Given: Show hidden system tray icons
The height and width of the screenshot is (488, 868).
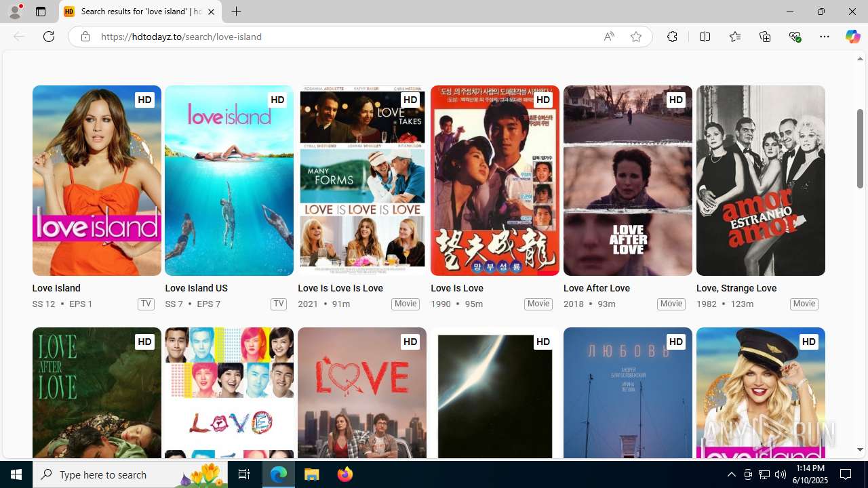Looking at the screenshot, I should [731, 474].
